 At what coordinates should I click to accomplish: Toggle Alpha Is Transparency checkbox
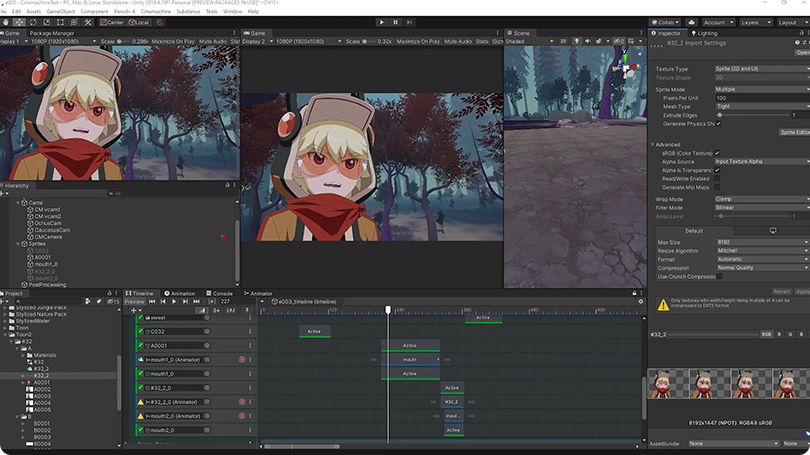pos(717,170)
